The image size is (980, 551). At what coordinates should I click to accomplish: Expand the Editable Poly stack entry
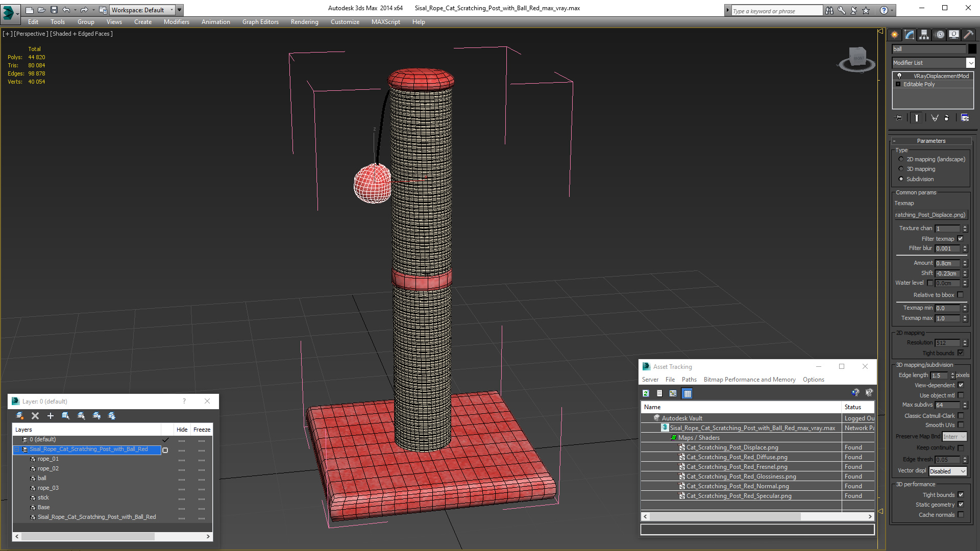point(898,84)
